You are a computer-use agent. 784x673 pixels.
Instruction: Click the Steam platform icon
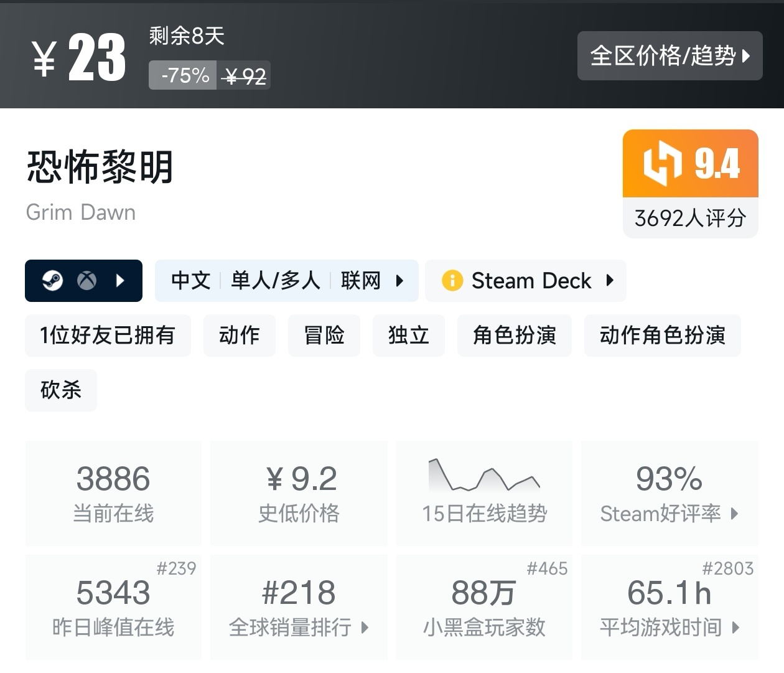(x=52, y=281)
